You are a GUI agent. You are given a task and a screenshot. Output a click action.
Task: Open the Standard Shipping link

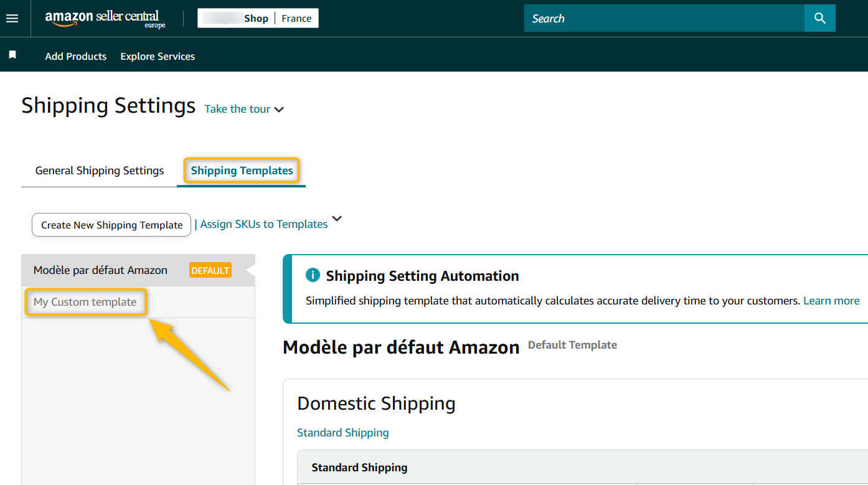click(343, 433)
